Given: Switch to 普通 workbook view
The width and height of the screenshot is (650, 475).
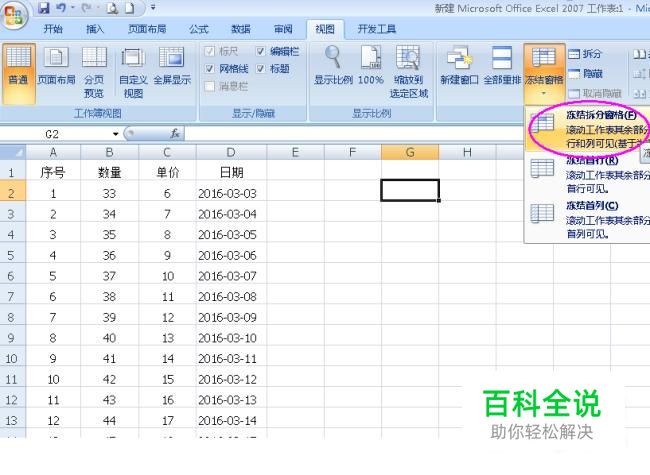Looking at the screenshot, I should [18, 73].
